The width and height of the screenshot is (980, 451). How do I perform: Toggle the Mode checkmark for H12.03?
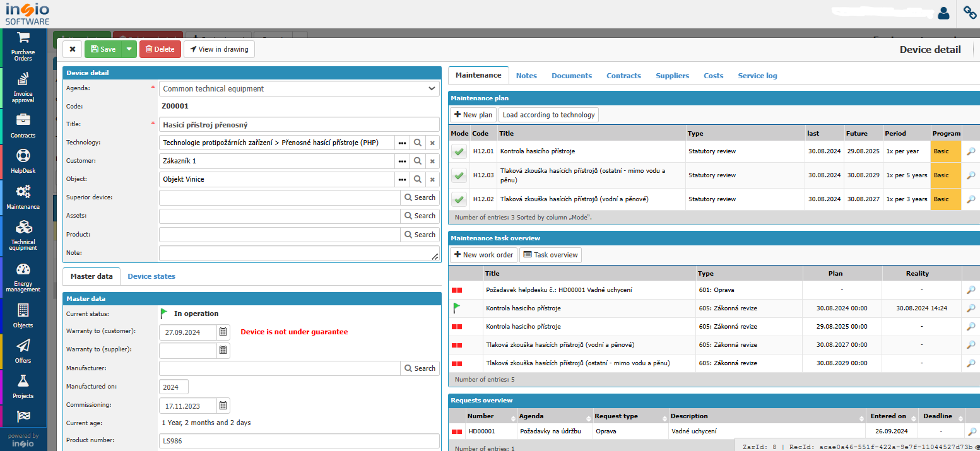459,176
